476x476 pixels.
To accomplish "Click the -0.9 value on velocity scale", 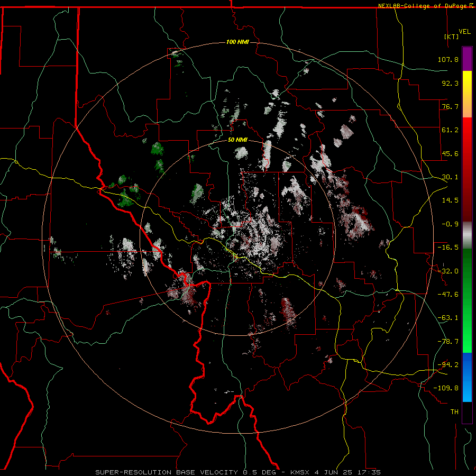I will 450,224.
